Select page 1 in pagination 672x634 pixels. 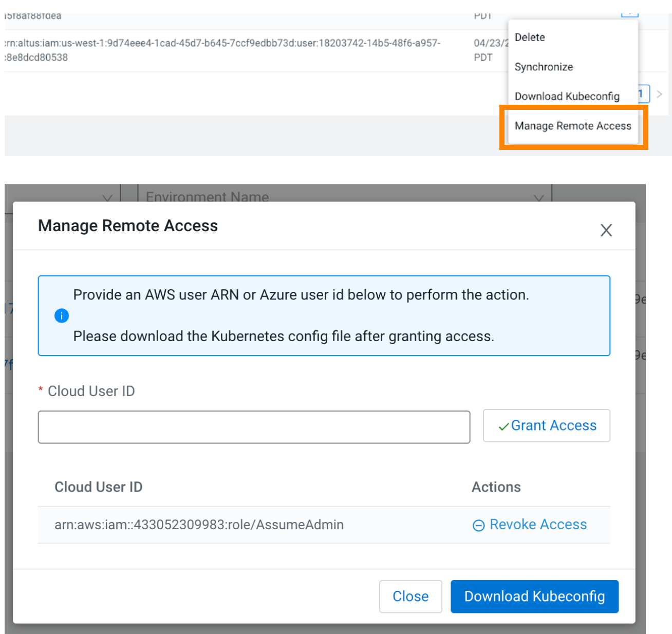(x=642, y=94)
